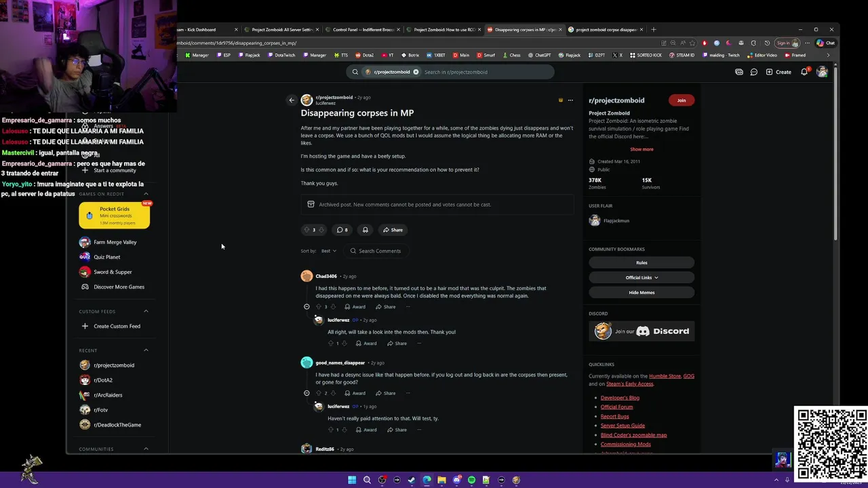Collapse the Communities section
This screenshot has width=868, height=488.
146,449
